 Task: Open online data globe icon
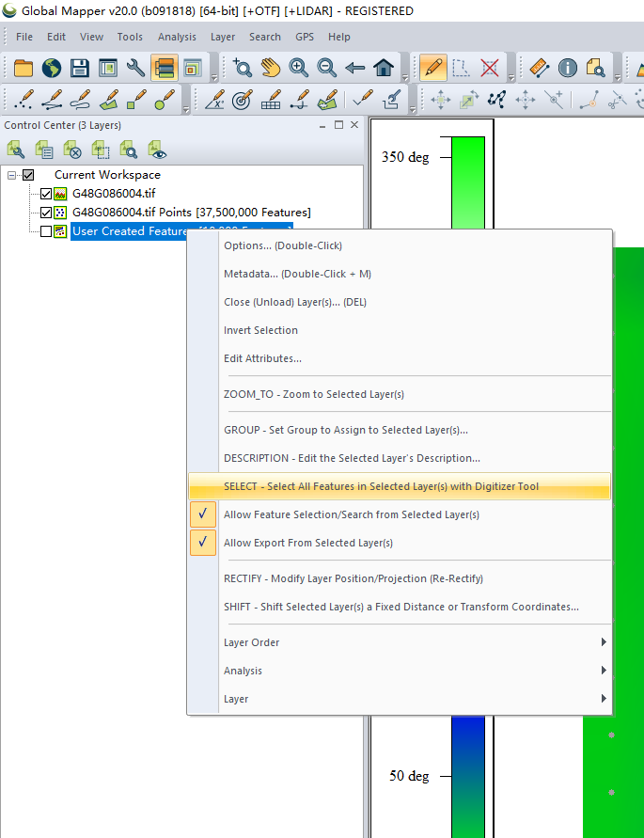point(52,68)
